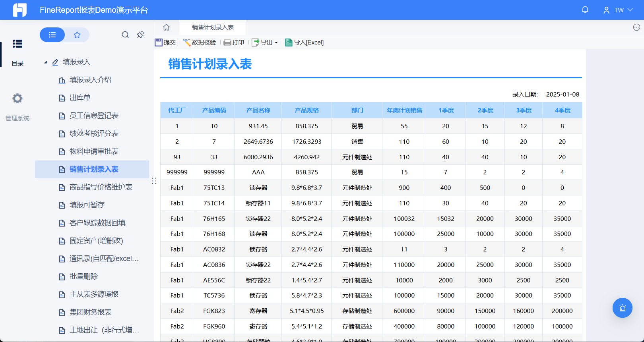Click the 录入日期 date field
This screenshot has width=644, height=342.
pos(562,95)
